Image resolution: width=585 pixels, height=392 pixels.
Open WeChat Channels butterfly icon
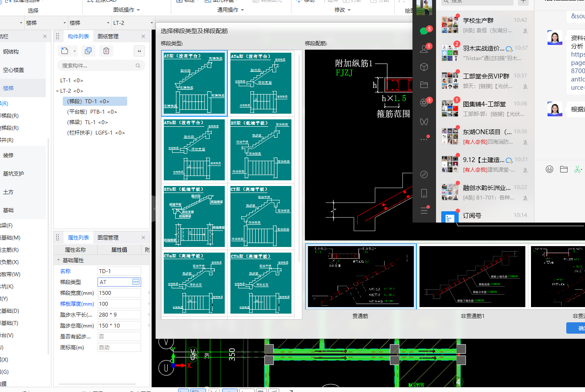[x=424, y=121]
